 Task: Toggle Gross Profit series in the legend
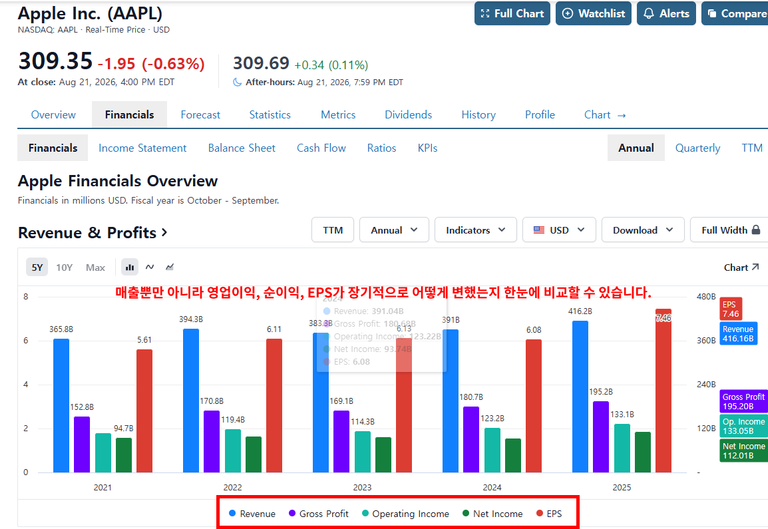(x=318, y=513)
